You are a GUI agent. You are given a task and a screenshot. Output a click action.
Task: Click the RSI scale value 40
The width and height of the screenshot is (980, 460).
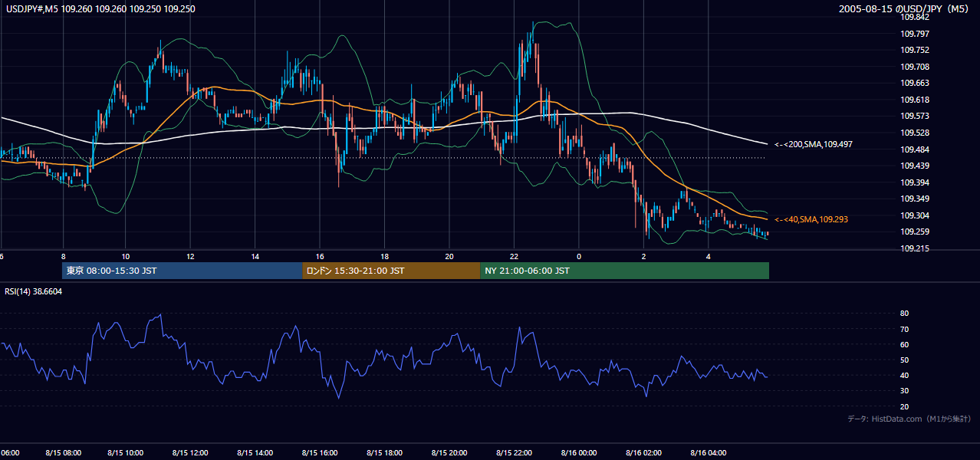(x=904, y=375)
